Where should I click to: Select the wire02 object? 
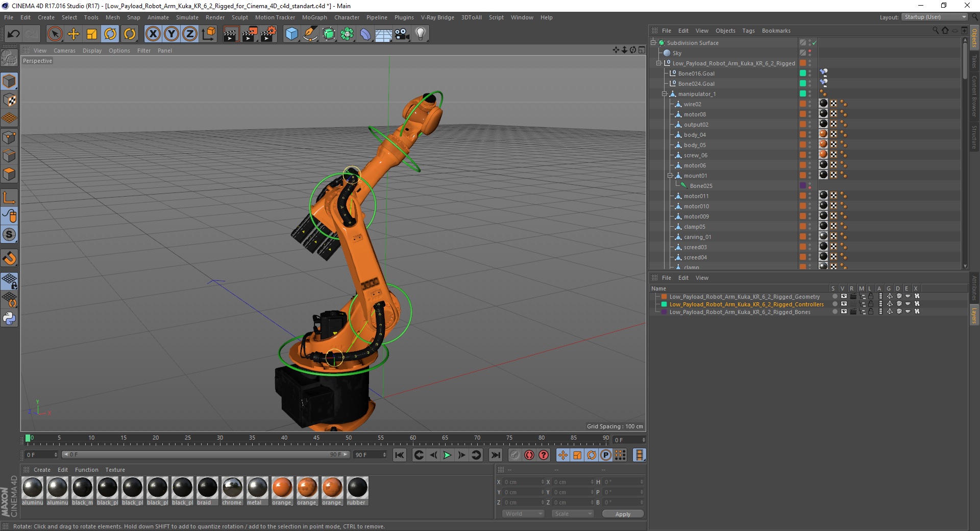click(692, 104)
